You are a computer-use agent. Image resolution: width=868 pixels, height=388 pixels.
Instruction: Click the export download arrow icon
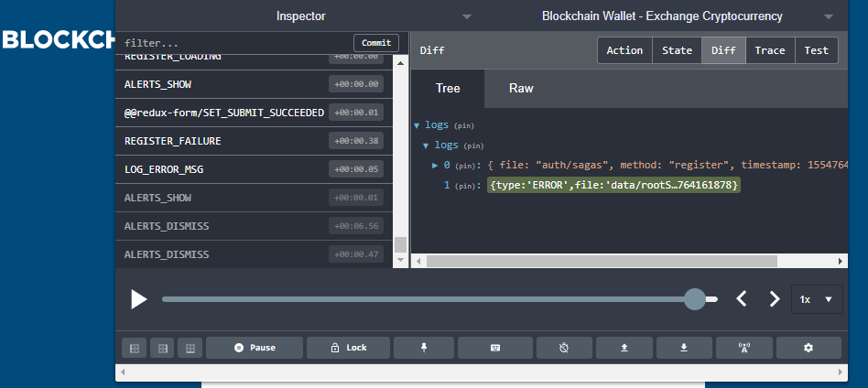[684, 348]
